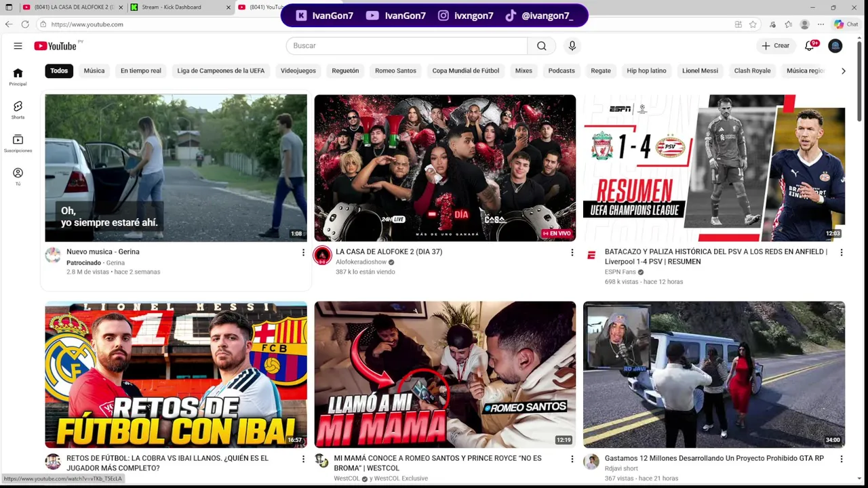Bookmark page with the star icon

(x=753, y=24)
